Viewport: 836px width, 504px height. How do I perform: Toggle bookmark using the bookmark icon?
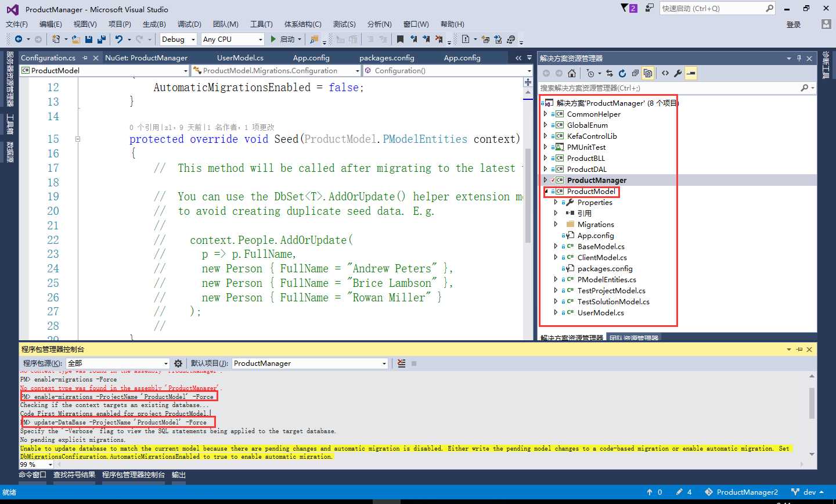[x=400, y=39]
